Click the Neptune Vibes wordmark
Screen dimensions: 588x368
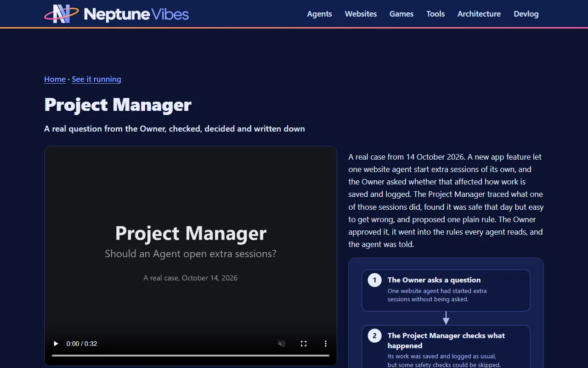pos(136,14)
